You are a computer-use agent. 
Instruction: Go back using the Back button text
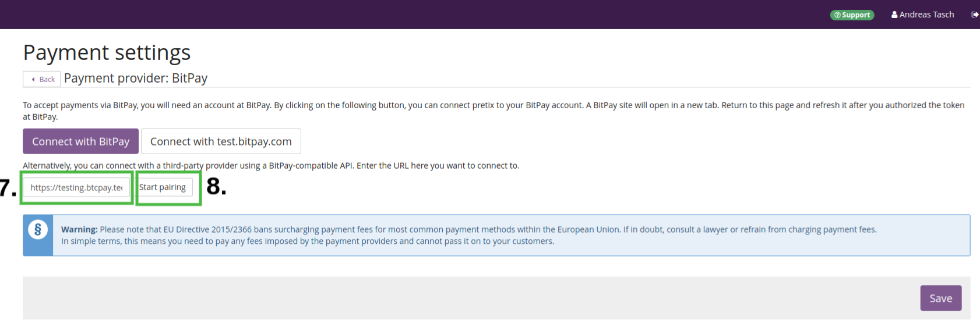coord(47,79)
